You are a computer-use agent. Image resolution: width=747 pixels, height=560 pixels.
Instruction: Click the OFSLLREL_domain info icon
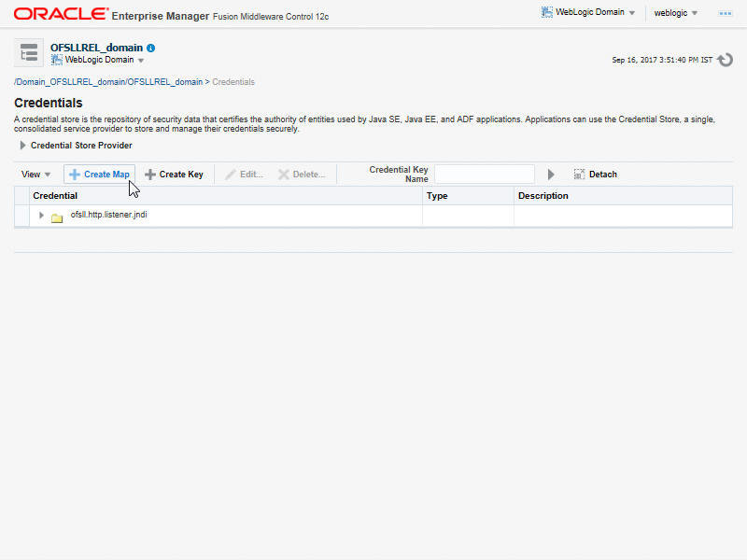(x=151, y=49)
